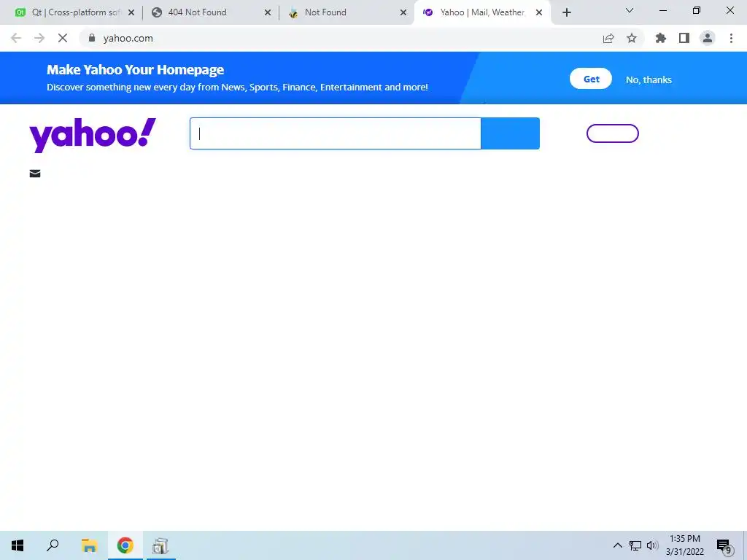Open the notification center icon
The height and width of the screenshot is (560, 747).
pos(724,546)
